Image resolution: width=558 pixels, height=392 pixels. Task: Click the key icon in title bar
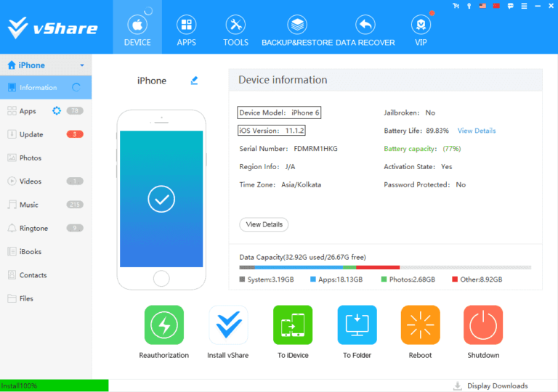point(469,6)
